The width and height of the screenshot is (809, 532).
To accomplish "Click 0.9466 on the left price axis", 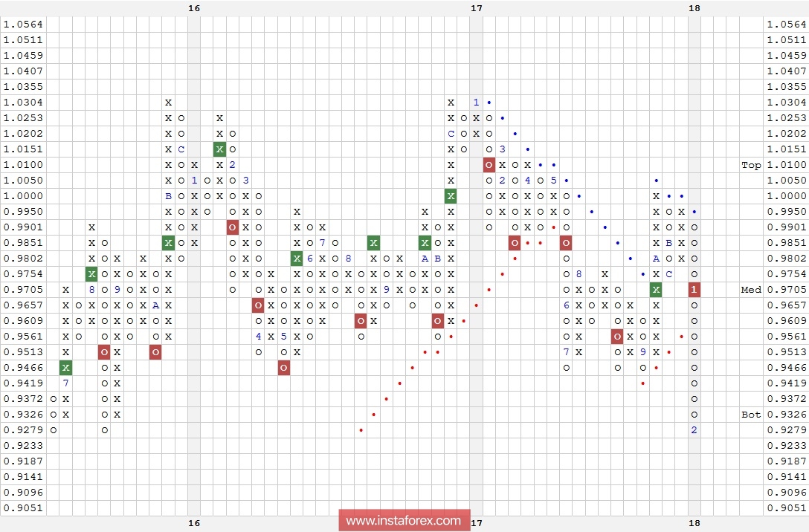I will [23, 368].
